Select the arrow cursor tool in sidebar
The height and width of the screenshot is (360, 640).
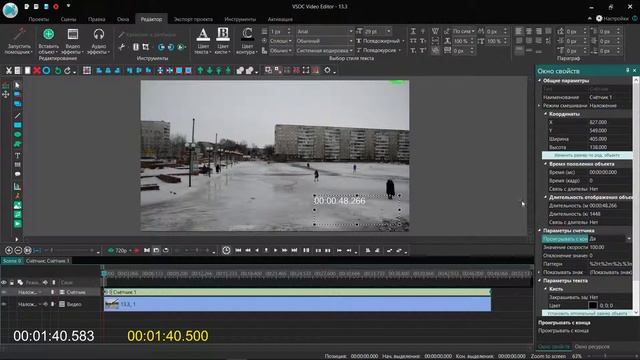17,85
